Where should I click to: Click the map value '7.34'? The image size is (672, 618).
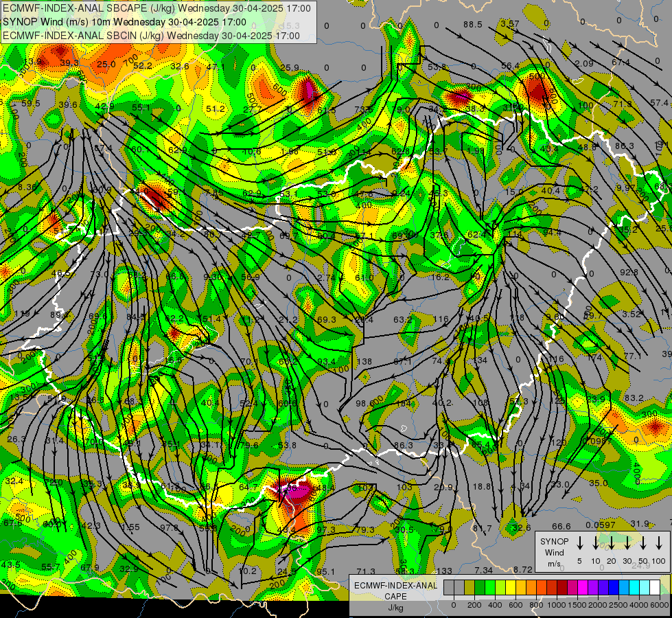483,570
